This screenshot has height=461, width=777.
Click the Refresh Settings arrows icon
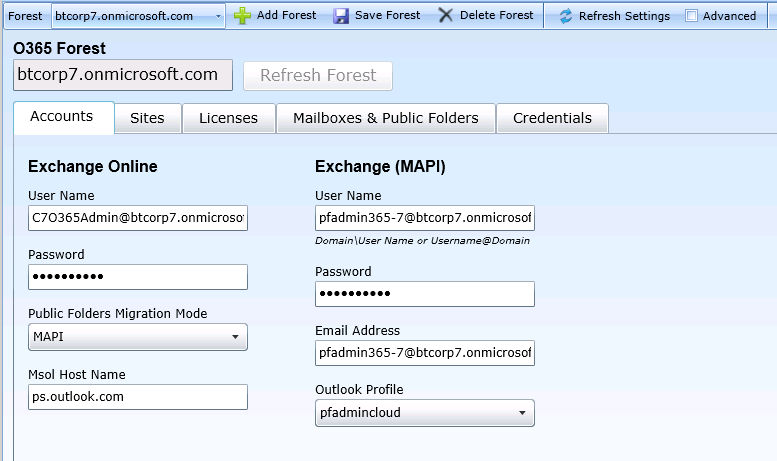point(565,16)
